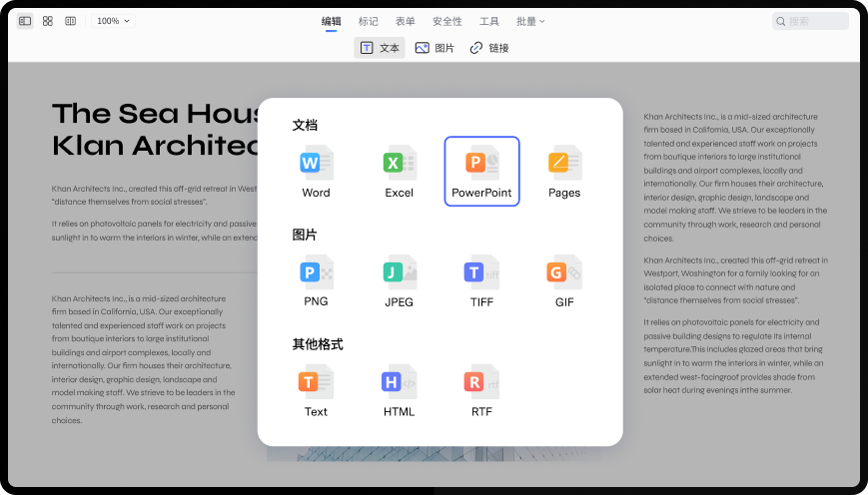868x495 pixels.
Task: Toggle the sidebar panel view icon
Action: point(25,21)
